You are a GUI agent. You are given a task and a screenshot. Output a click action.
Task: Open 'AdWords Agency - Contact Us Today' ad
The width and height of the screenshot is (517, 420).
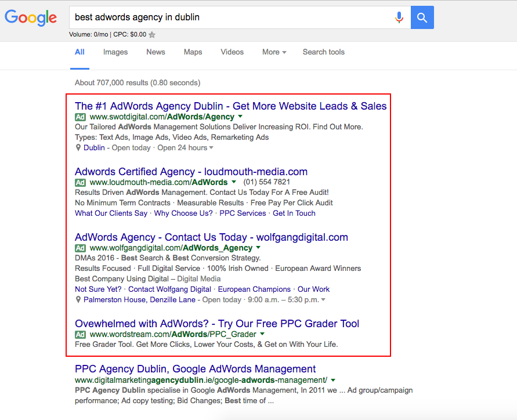pyautogui.click(x=211, y=237)
